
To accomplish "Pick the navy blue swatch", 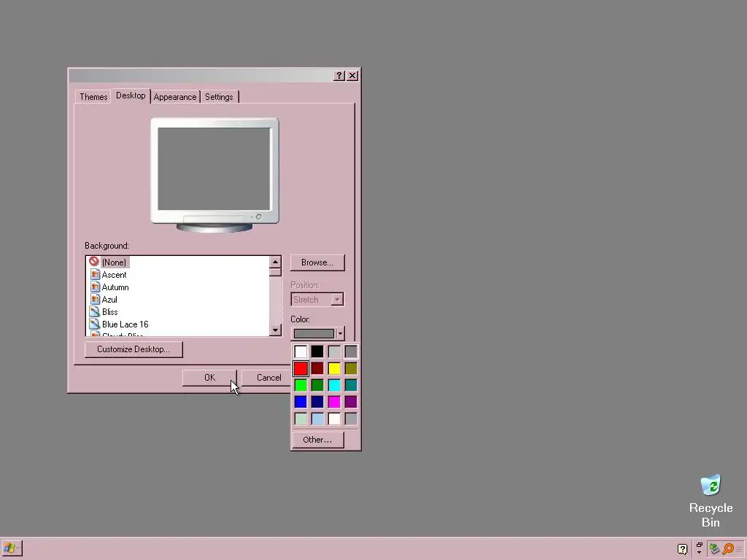I will point(317,402).
